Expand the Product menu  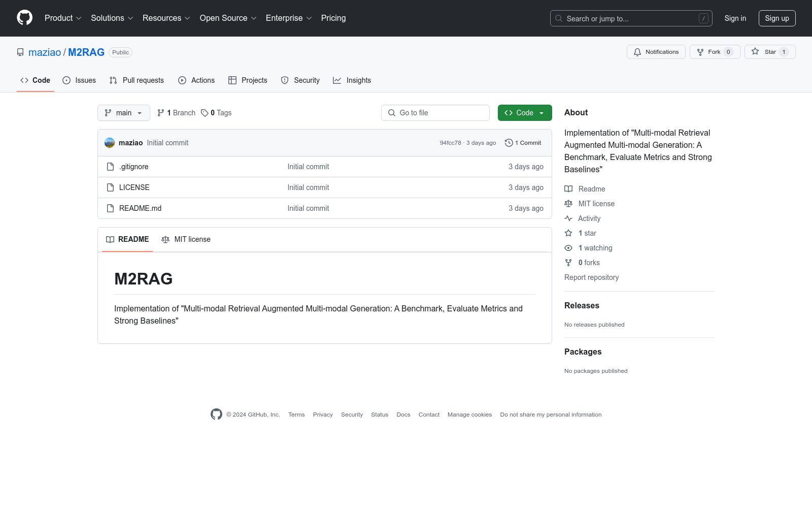(63, 18)
